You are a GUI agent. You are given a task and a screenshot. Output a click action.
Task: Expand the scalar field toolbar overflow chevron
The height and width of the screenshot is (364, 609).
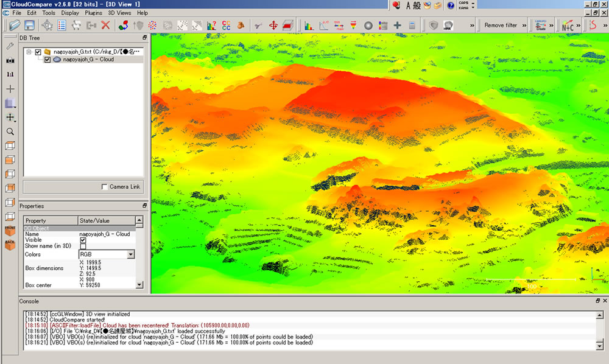point(472,26)
